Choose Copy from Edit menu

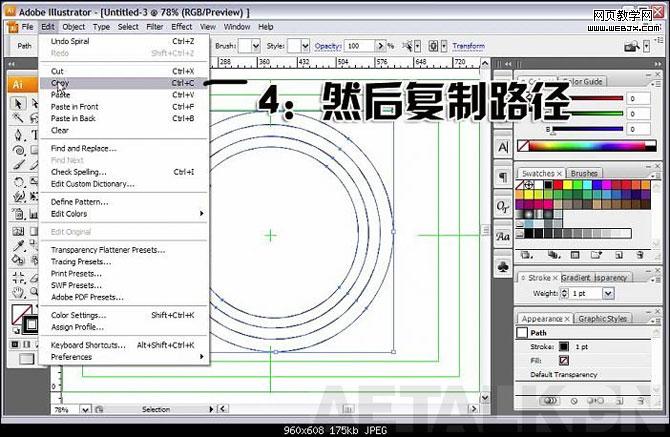pyautogui.click(x=123, y=83)
